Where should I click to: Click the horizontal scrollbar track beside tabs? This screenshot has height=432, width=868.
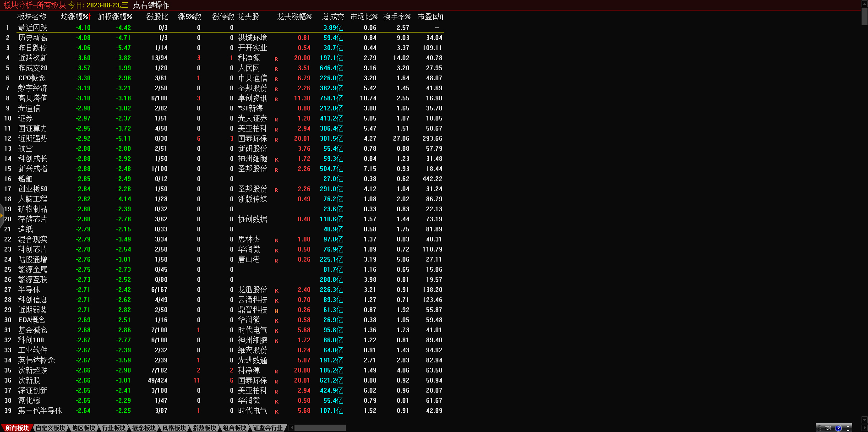pos(321,428)
